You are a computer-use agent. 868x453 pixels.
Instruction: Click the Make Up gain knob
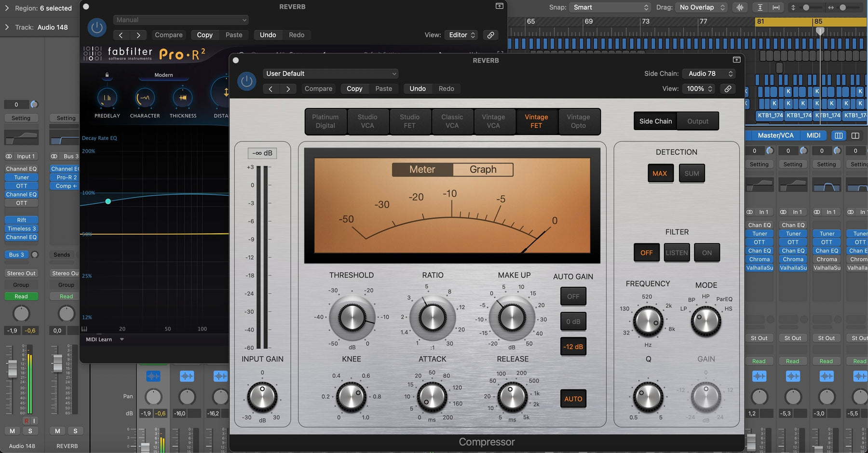512,318
